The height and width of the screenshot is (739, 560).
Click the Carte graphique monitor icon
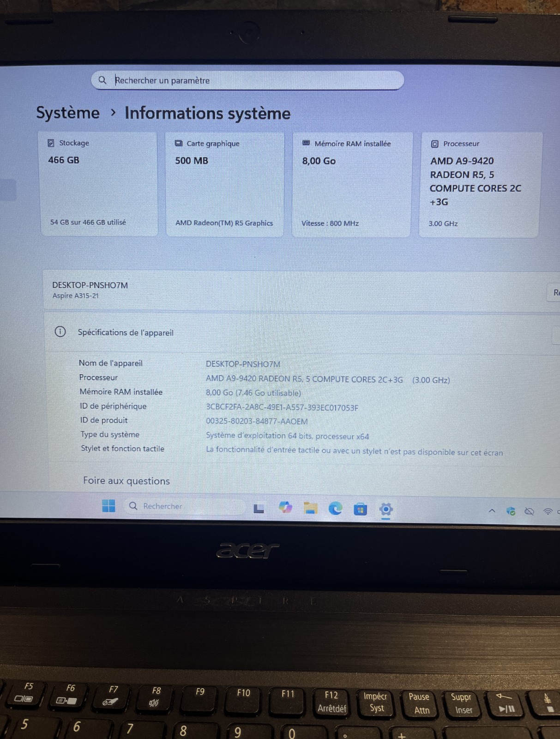pos(178,143)
